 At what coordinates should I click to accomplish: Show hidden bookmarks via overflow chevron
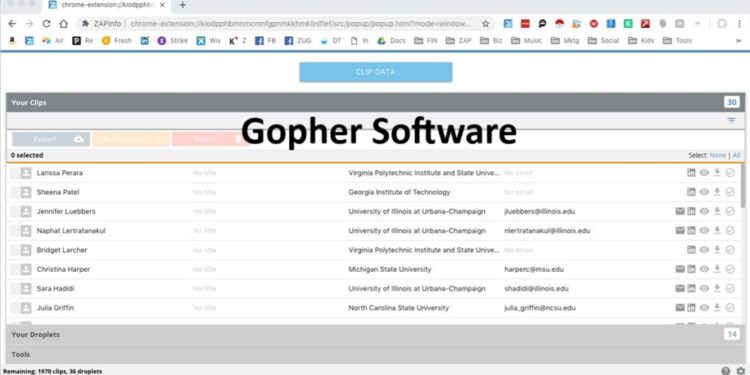[739, 41]
